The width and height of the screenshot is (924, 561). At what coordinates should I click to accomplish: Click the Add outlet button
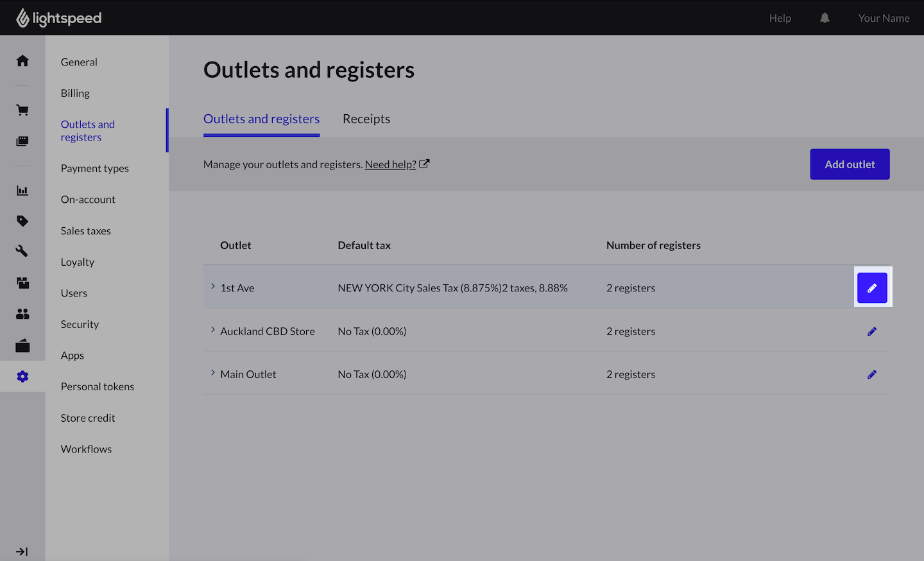(x=850, y=164)
